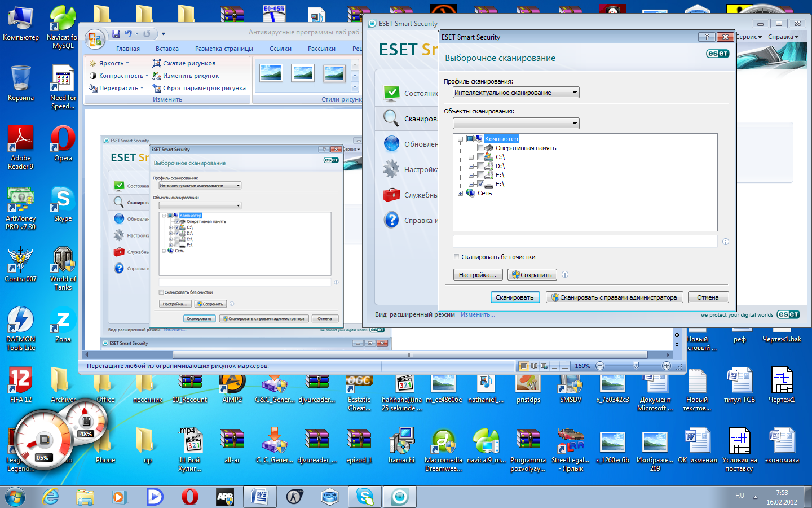Click Windows Start button
This screenshot has height=508, width=812.
coord(15,497)
